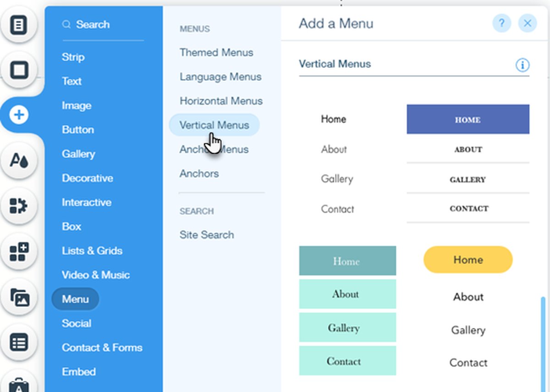This screenshot has height=392, width=550.
Task: Click the help question mark icon
Action: (x=502, y=23)
